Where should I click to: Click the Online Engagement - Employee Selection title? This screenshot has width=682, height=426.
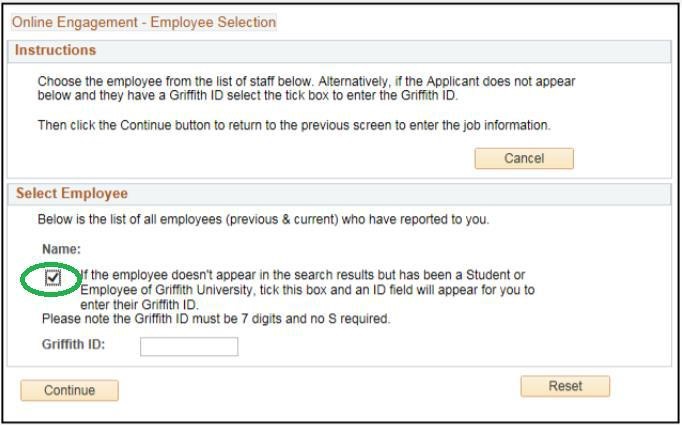tap(143, 22)
